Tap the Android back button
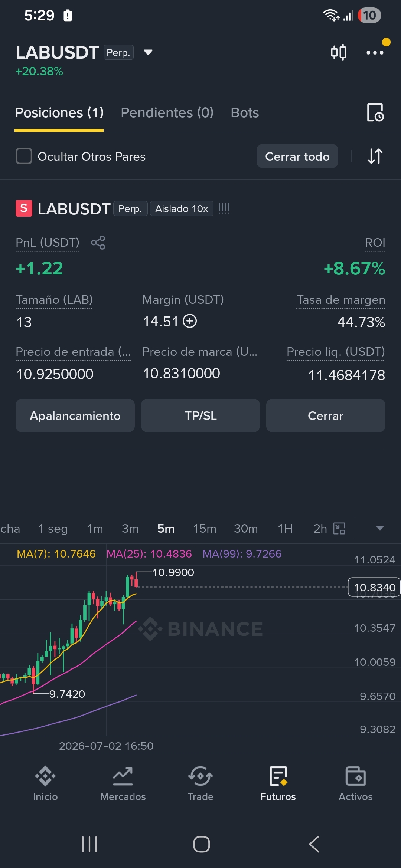 point(314,844)
